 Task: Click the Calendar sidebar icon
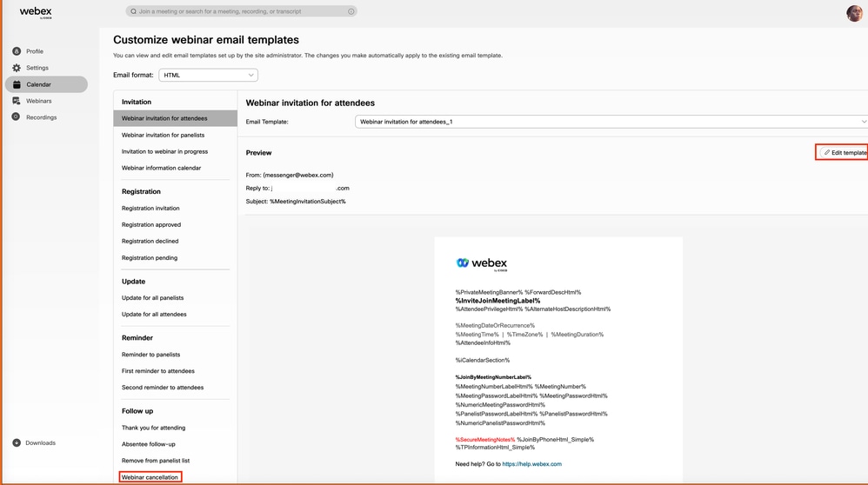[x=17, y=84]
